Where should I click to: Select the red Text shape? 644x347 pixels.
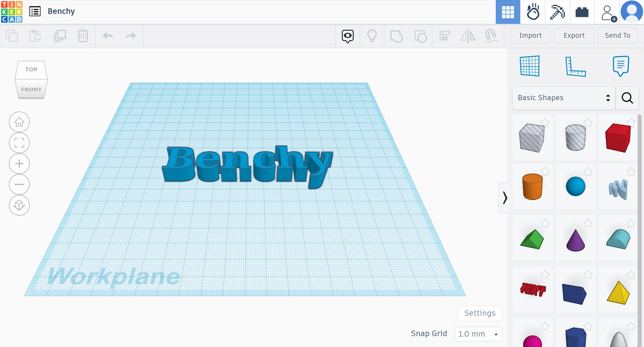(533, 290)
